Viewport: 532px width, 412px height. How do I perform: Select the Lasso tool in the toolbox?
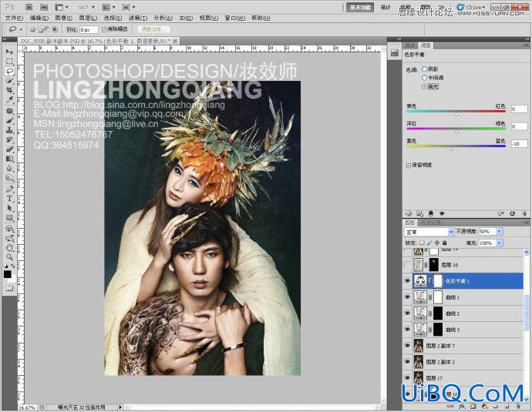click(9, 71)
